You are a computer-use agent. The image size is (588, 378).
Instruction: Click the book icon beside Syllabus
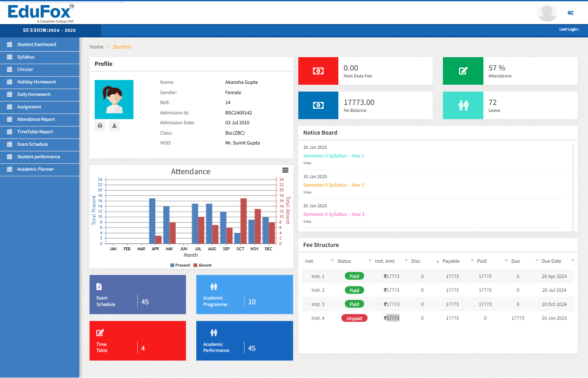coord(9,57)
